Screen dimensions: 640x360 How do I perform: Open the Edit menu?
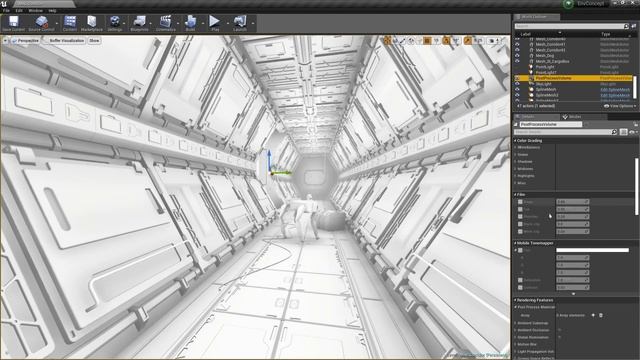19,10
